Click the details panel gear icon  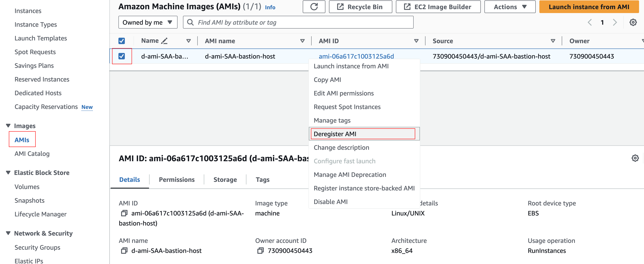click(x=635, y=158)
